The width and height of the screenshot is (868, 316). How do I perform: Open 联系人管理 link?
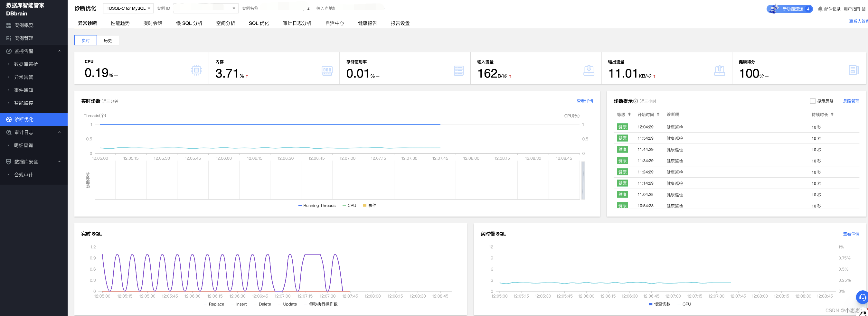(x=858, y=21)
